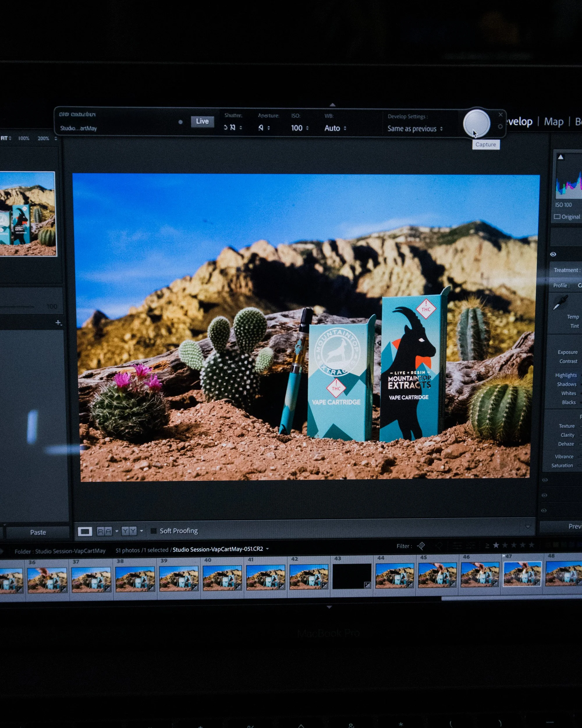
Task: Click the Paste button
Action: (38, 532)
